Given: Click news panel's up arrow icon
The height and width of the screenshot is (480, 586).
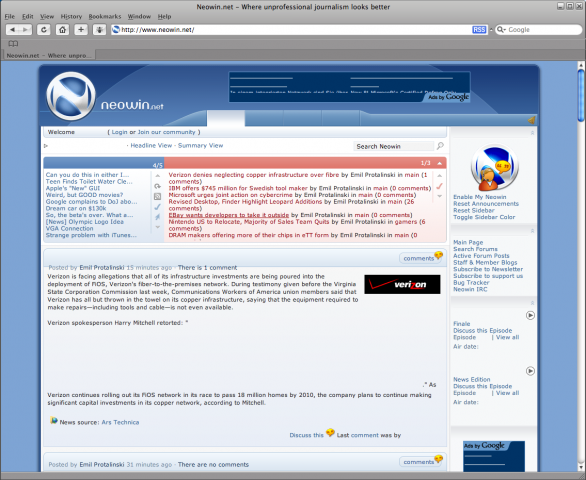Looking at the screenshot, I should [440, 176].
